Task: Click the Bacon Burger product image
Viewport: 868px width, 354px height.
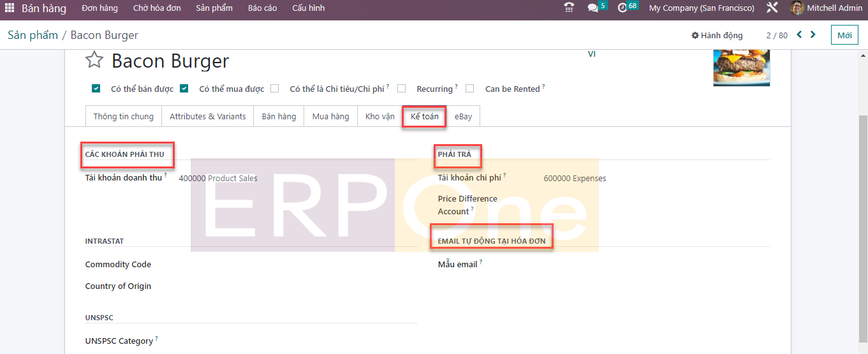Action: (x=741, y=68)
